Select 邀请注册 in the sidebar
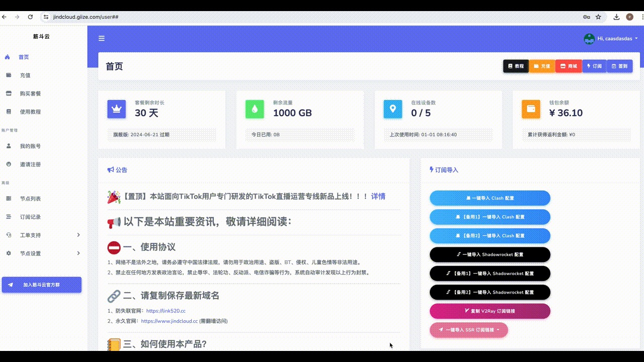644x362 pixels. tap(30, 164)
